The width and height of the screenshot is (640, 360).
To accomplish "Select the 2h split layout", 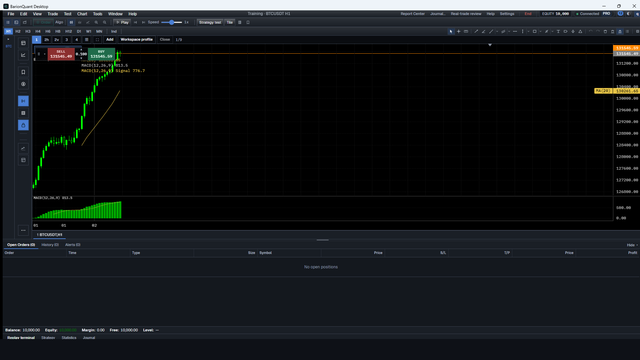I will tap(47, 40).
